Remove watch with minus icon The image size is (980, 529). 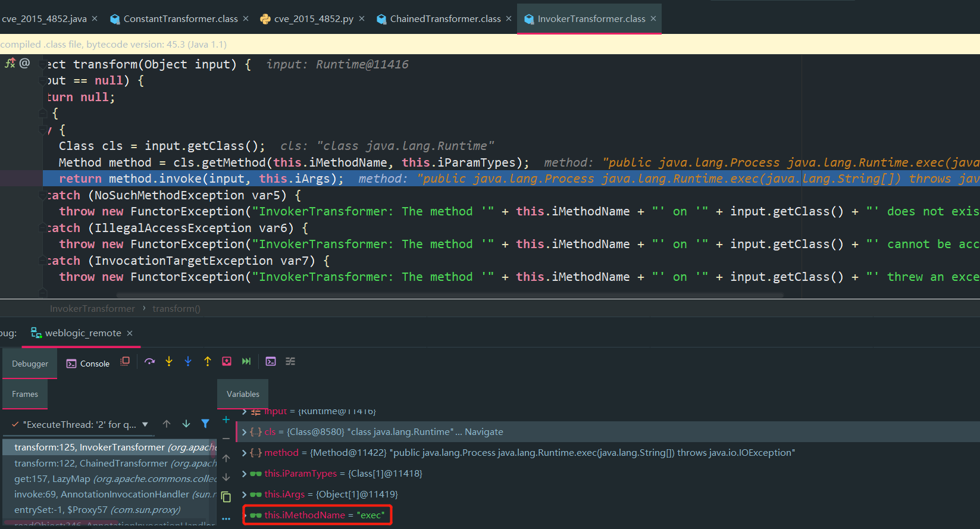[x=226, y=439]
